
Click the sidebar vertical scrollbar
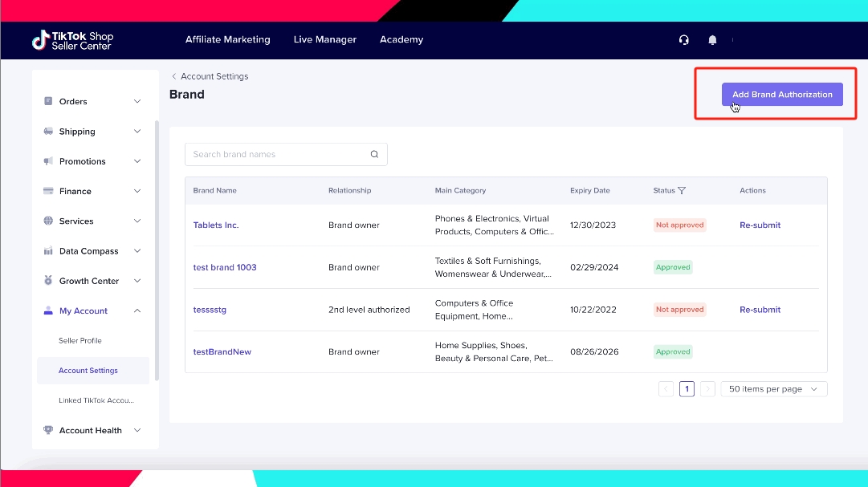[157, 250]
